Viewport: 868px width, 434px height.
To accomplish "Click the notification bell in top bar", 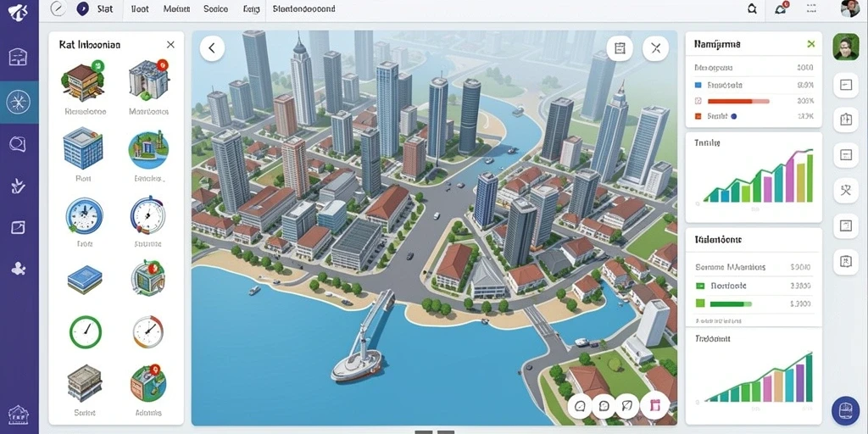I will point(781,8).
